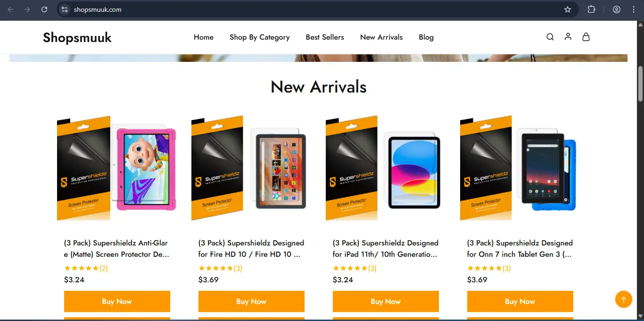Open the user account icon
Screen dimensions: 644x321
(568, 37)
